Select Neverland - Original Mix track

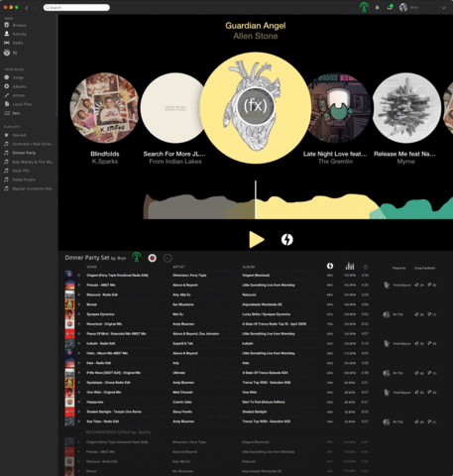[104, 324]
